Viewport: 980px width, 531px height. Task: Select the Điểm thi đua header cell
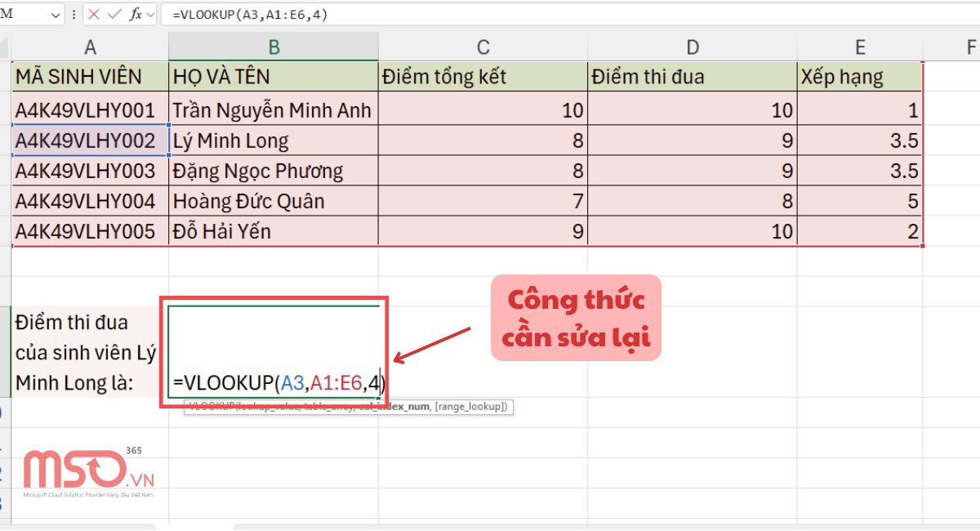tap(693, 77)
